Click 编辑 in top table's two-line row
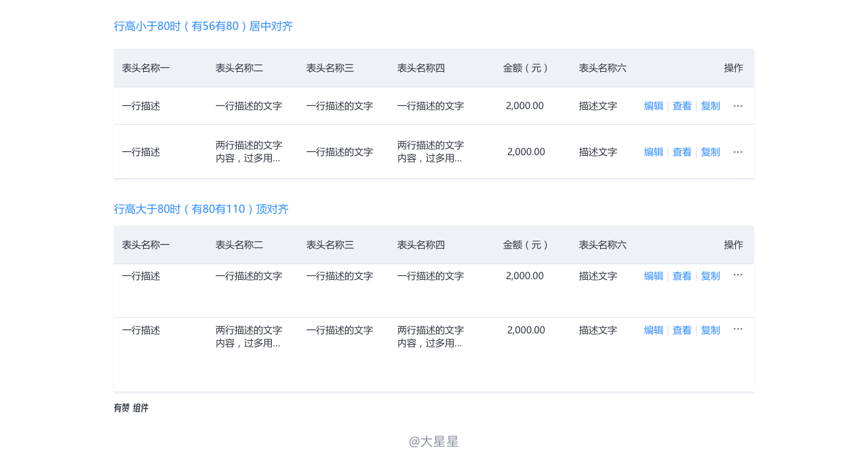The height and width of the screenshot is (473, 868). [x=654, y=152]
